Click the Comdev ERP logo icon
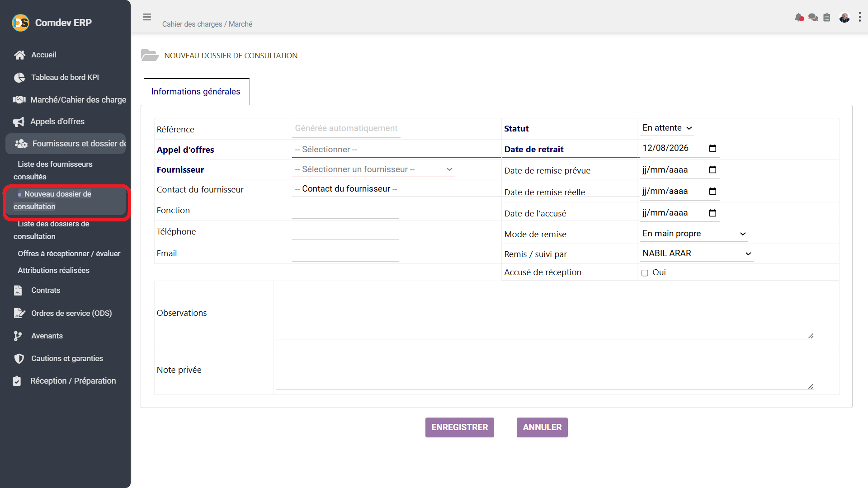 20,23
